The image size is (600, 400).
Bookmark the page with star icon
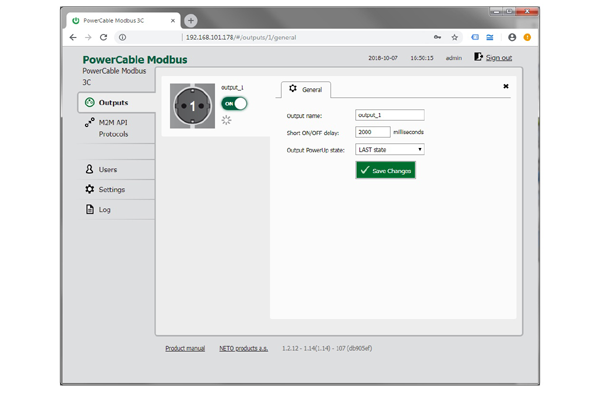[455, 38]
